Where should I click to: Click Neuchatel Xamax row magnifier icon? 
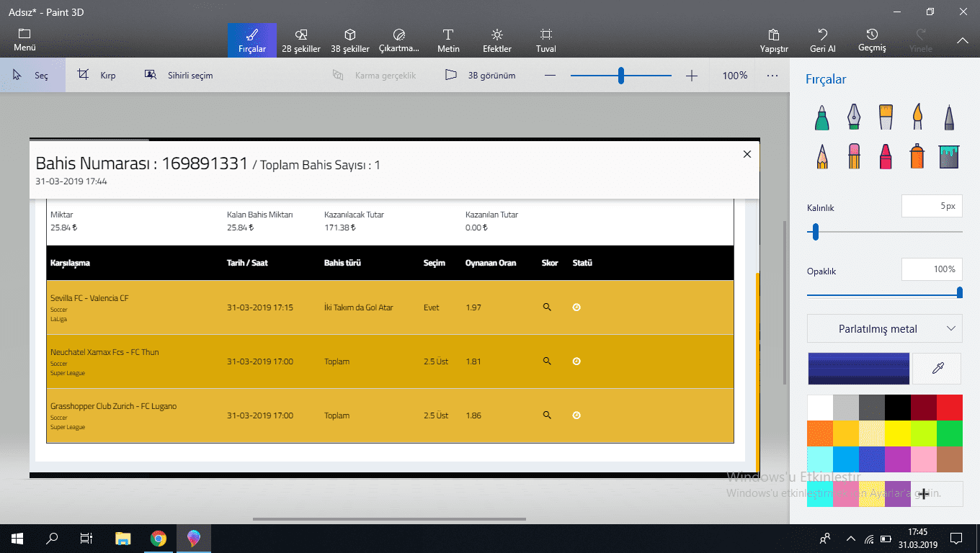pos(547,361)
